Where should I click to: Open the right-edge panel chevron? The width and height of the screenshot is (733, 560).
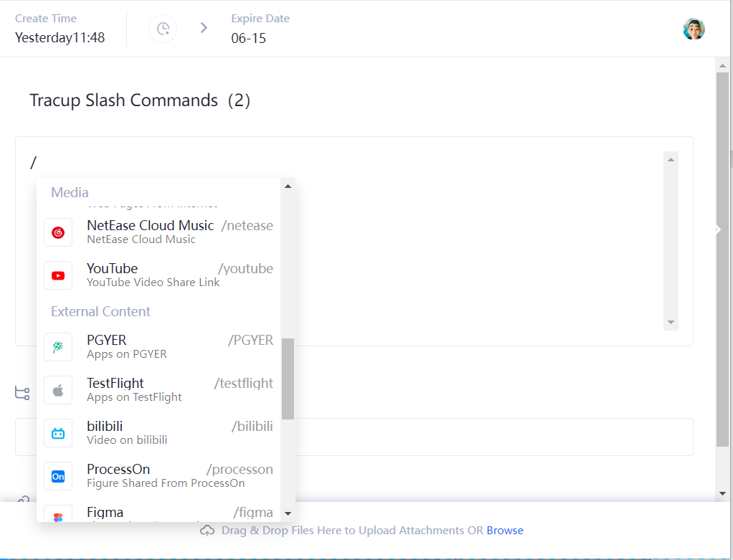pos(717,229)
